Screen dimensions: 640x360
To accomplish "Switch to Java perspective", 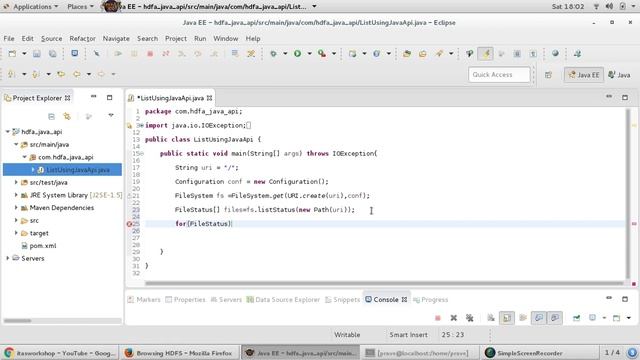I will [619, 75].
